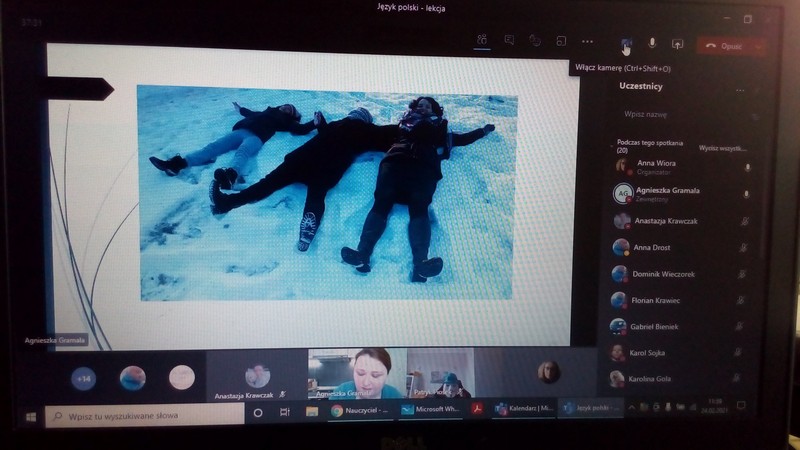Open Adobe Acrobat from the taskbar
The width and height of the screenshot is (800, 450).
click(478, 410)
